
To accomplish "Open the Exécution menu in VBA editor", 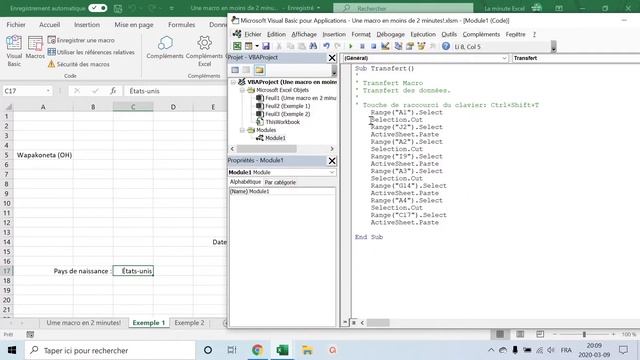I will (x=423, y=34).
